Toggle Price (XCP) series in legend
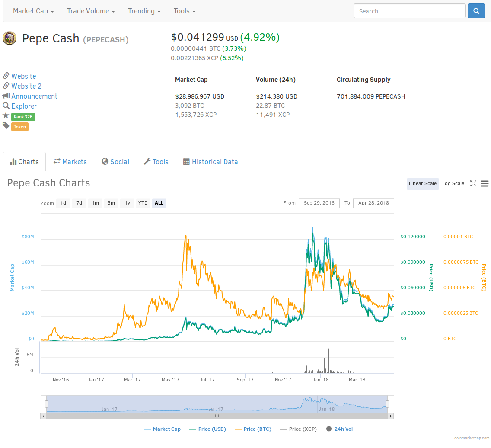Screen dimensions: 491x448 tap(298, 429)
